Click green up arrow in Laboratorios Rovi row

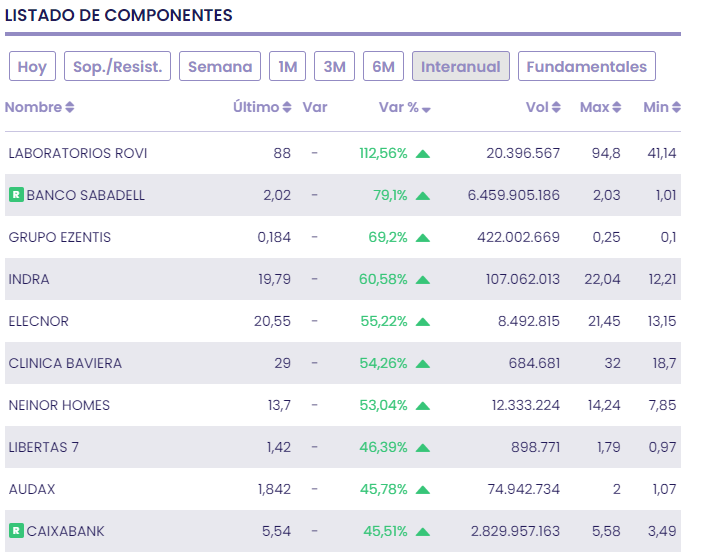tap(423, 154)
